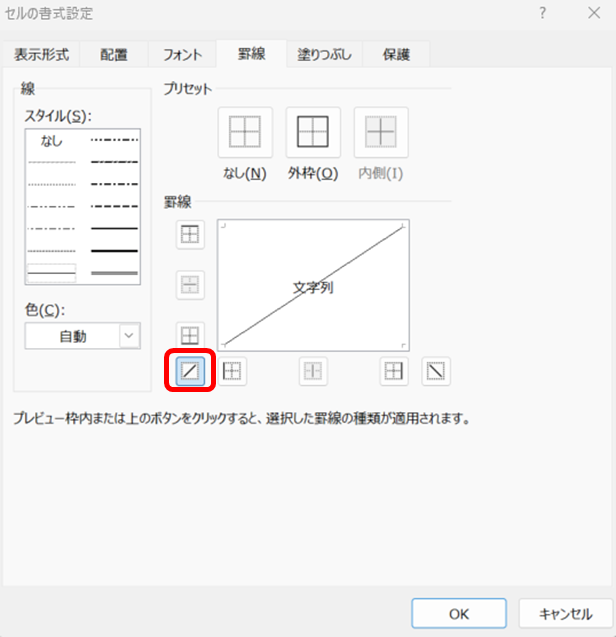Select the 外枠 outline preset icon
This screenshot has height=637, width=616.
click(x=313, y=133)
